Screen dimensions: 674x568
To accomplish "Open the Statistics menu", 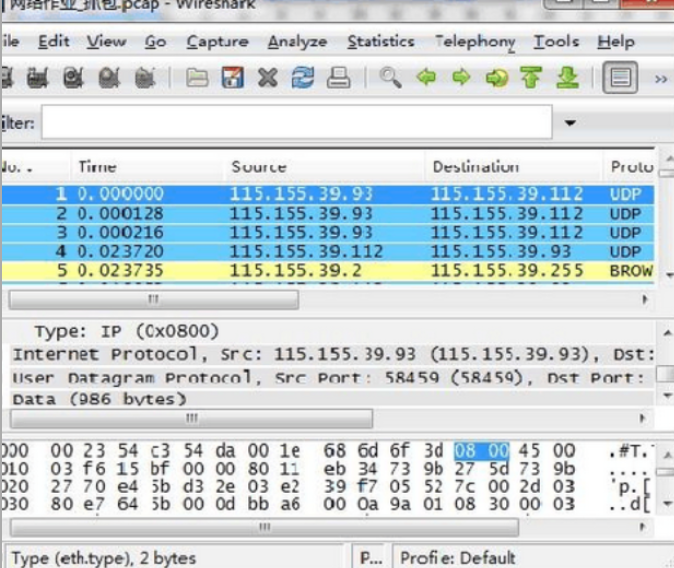I will [x=381, y=42].
